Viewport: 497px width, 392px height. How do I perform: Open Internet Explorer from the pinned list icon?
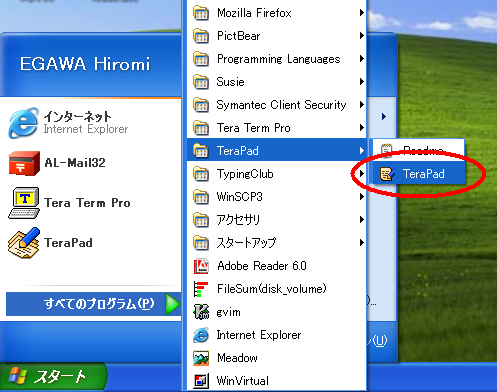click(23, 123)
